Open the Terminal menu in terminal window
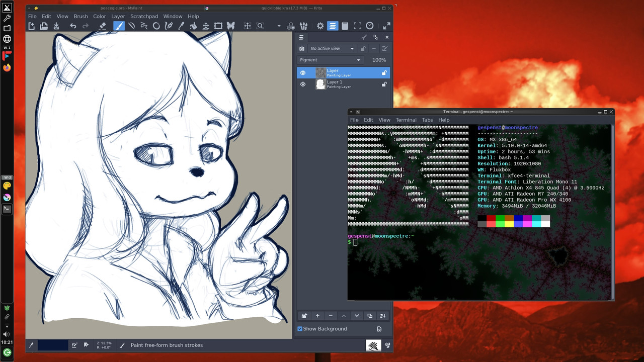This screenshot has width=644, height=362. point(406,120)
